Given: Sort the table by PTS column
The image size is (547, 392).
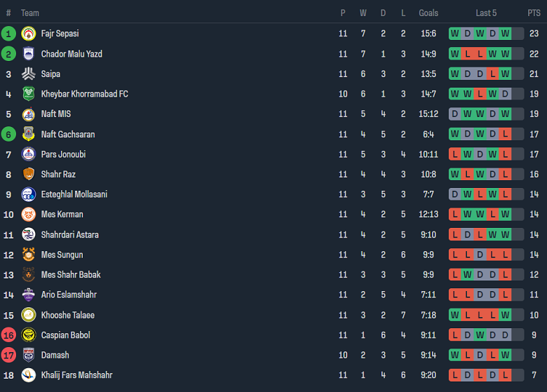Looking at the screenshot, I should pyautogui.click(x=534, y=13).
